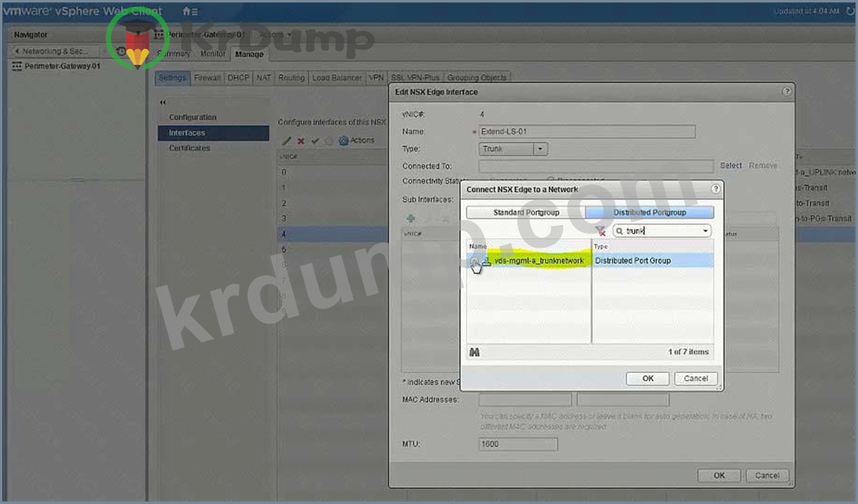Click the Perimeter-Gateway-01 icon in Navigator

[x=17, y=66]
